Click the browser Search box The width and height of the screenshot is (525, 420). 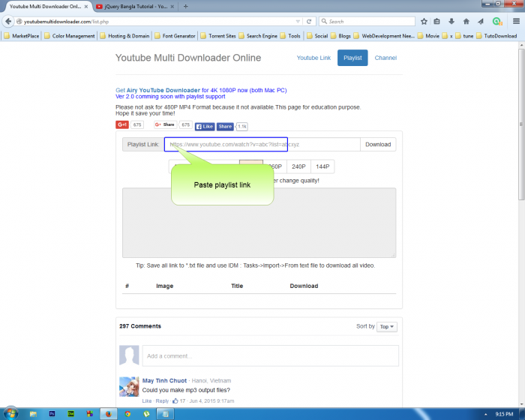pos(367,22)
